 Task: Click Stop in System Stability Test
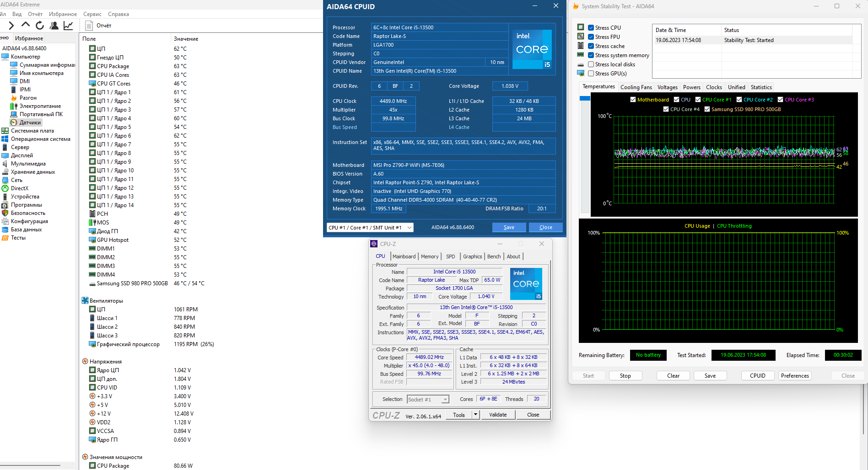click(625, 376)
